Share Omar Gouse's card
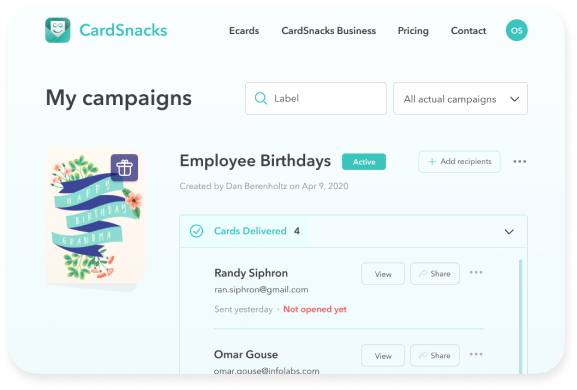The width and height of the screenshot is (577, 390). point(435,355)
